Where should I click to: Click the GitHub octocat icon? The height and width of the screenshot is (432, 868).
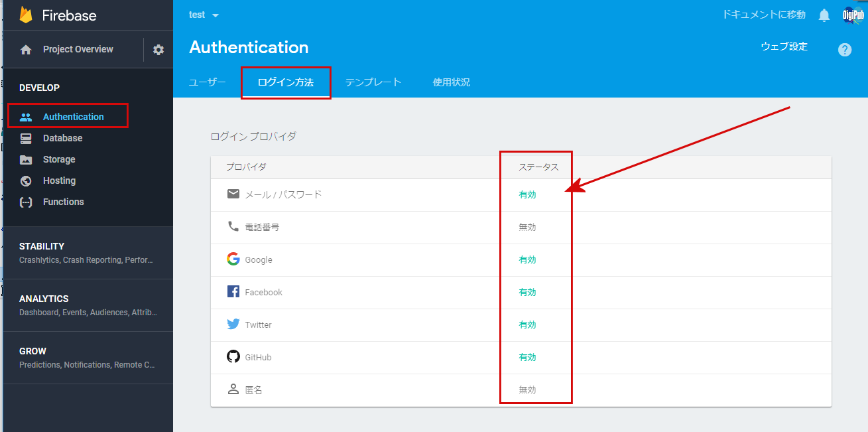[233, 356]
